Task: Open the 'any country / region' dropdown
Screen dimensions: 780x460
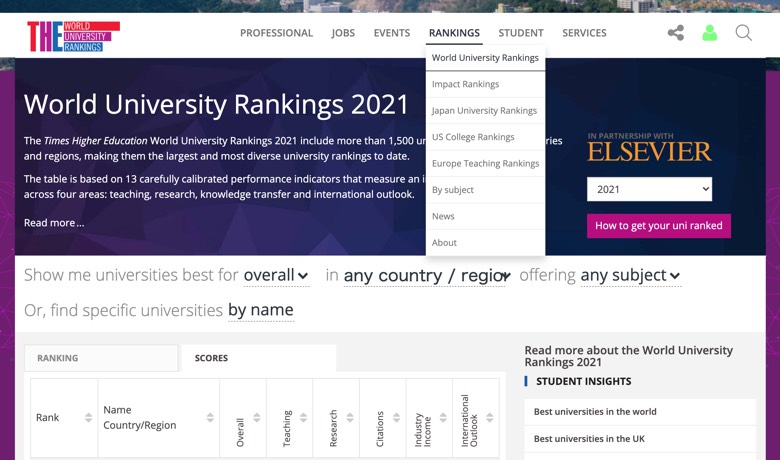Action: [x=426, y=276]
